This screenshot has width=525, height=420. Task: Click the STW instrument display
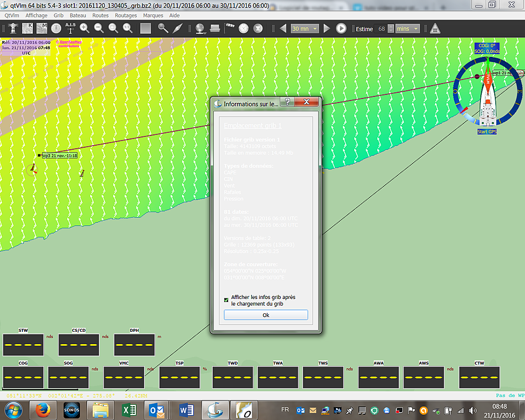coord(23,345)
